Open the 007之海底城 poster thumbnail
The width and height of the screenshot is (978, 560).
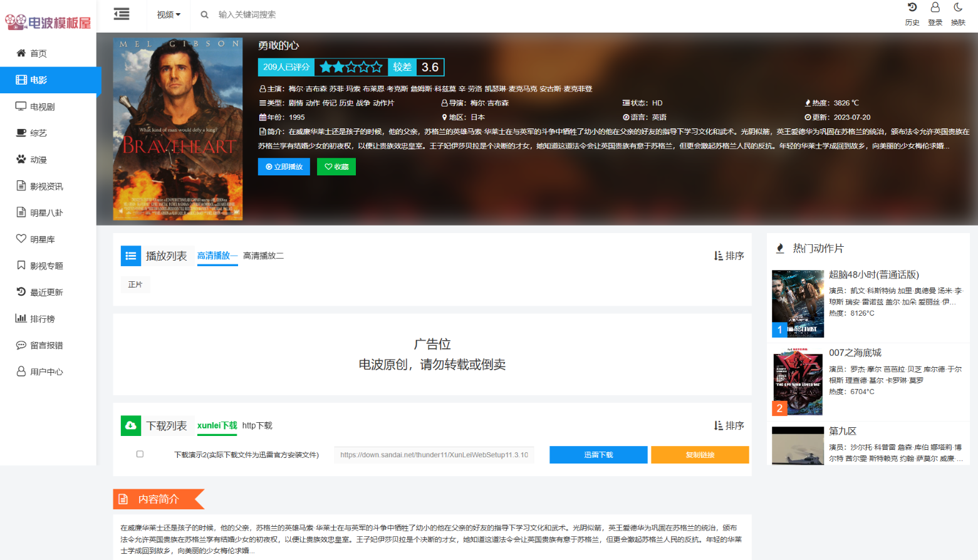point(798,381)
